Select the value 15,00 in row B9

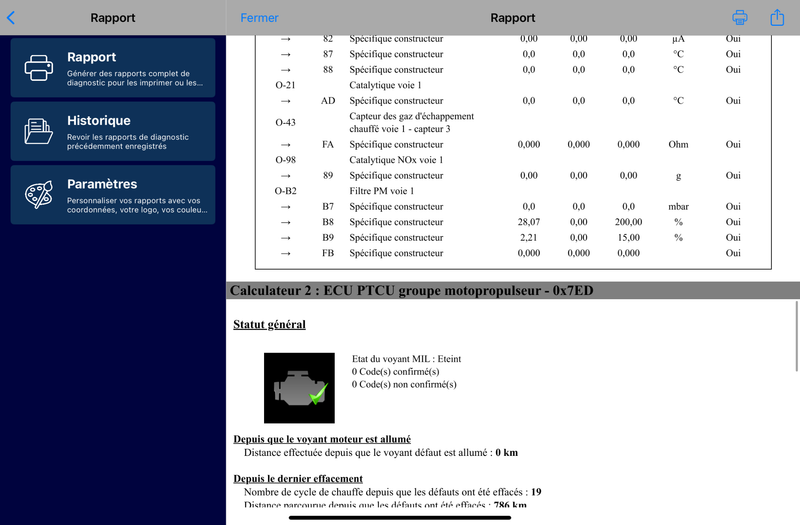[x=628, y=238]
